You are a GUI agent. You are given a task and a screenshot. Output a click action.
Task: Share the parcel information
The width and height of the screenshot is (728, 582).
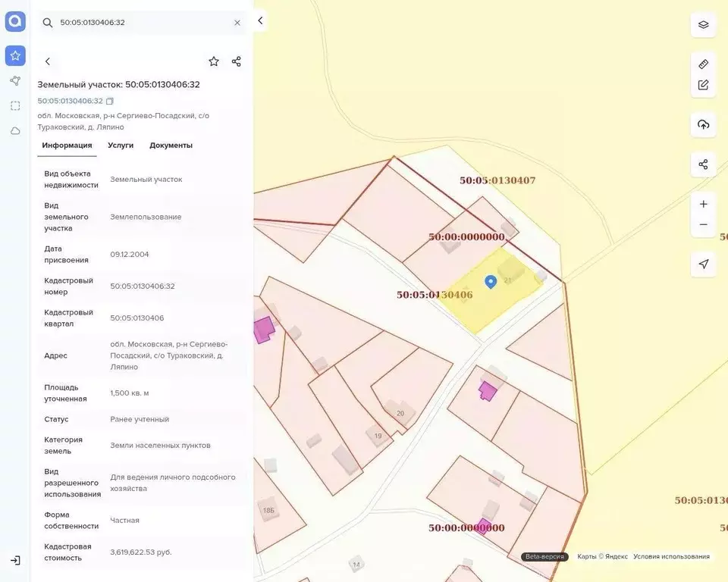pyautogui.click(x=236, y=61)
